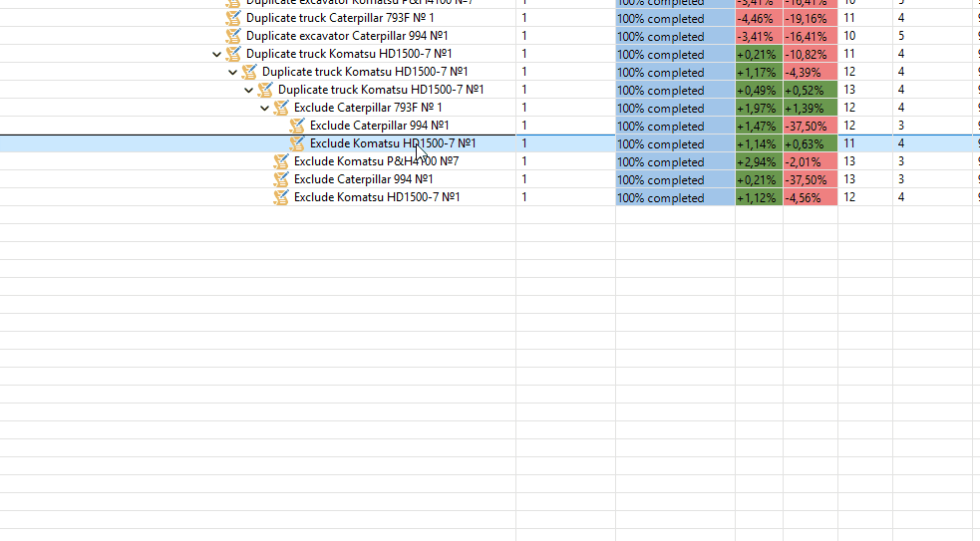
Task: Click the green +1,97% cell
Action: [759, 108]
